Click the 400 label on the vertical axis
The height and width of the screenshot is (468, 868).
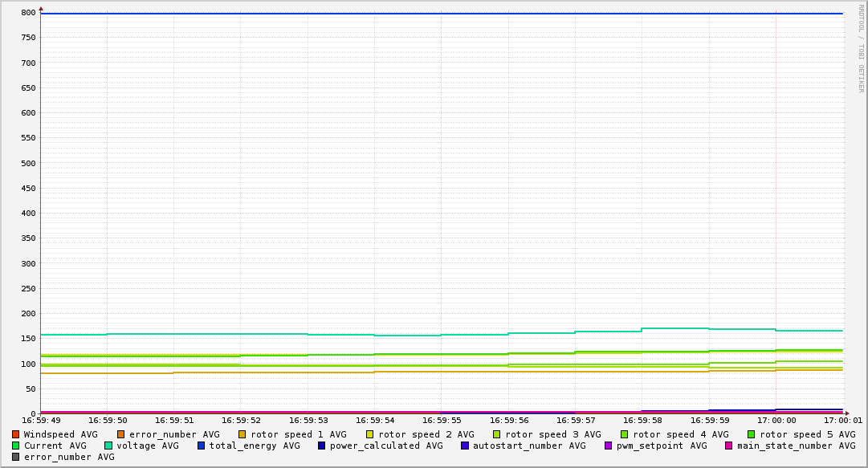tap(28, 214)
